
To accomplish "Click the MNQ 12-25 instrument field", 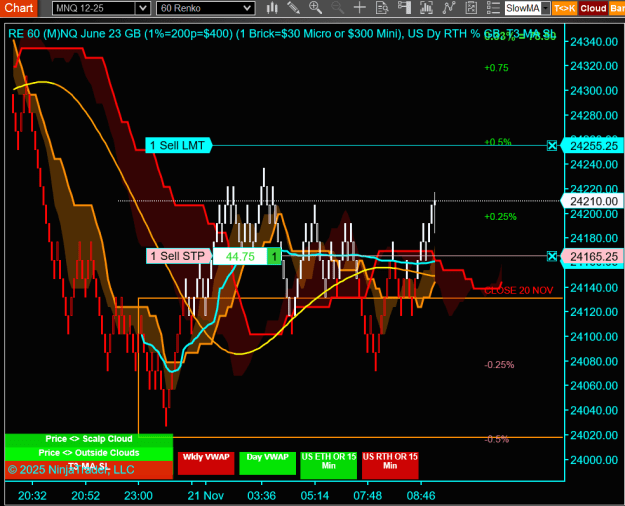I will click(x=94, y=8).
